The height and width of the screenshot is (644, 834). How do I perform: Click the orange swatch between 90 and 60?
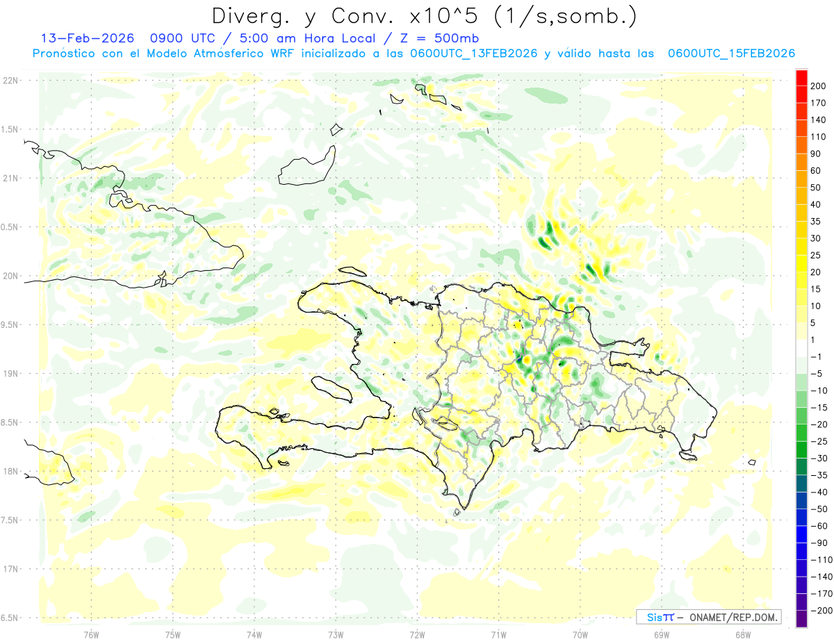801,162
